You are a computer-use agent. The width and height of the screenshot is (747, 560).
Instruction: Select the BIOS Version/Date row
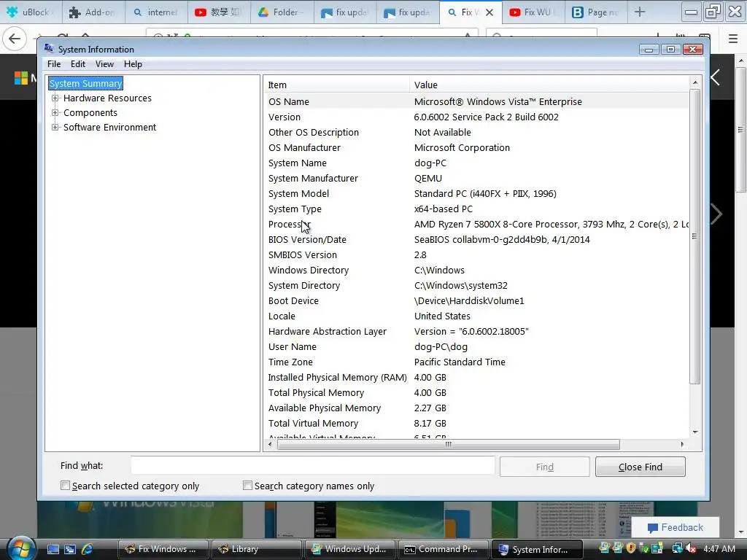476,239
